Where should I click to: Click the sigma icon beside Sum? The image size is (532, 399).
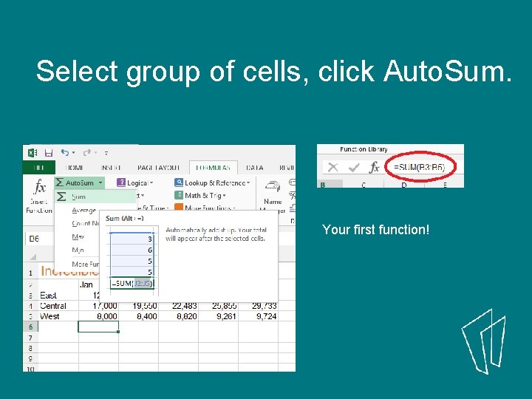pyautogui.click(x=61, y=197)
